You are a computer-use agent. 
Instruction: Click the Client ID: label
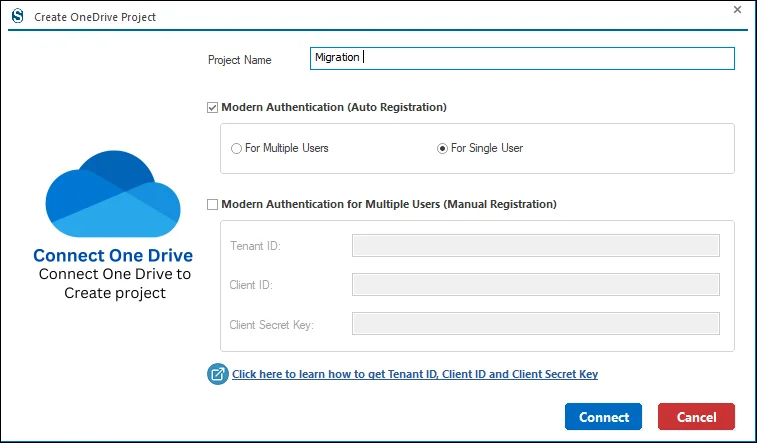click(x=251, y=285)
